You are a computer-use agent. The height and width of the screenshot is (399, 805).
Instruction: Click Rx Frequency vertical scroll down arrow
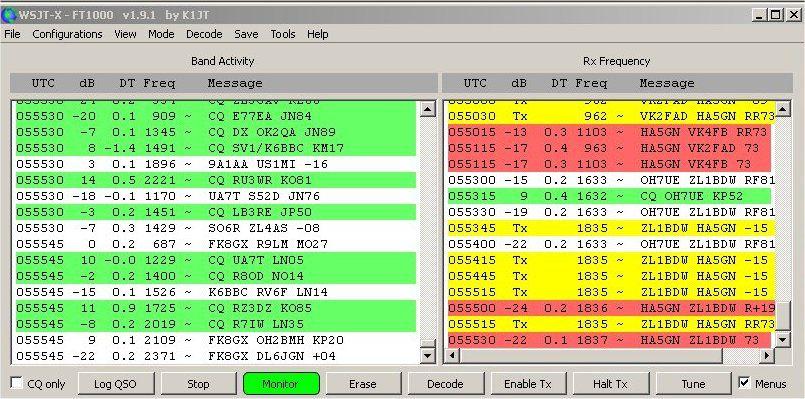point(782,339)
